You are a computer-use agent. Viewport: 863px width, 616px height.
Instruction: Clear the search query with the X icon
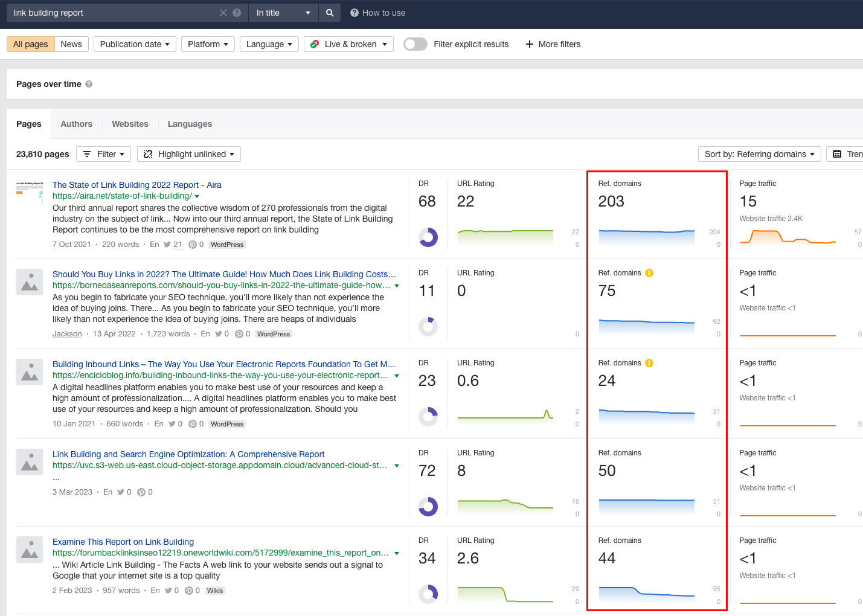coord(223,12)
